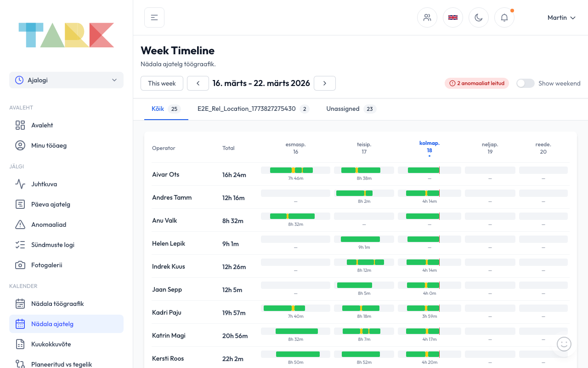The height and width of the screenshot is (368, 588).
Task: Click the This week button
Action: coord(162,83)
